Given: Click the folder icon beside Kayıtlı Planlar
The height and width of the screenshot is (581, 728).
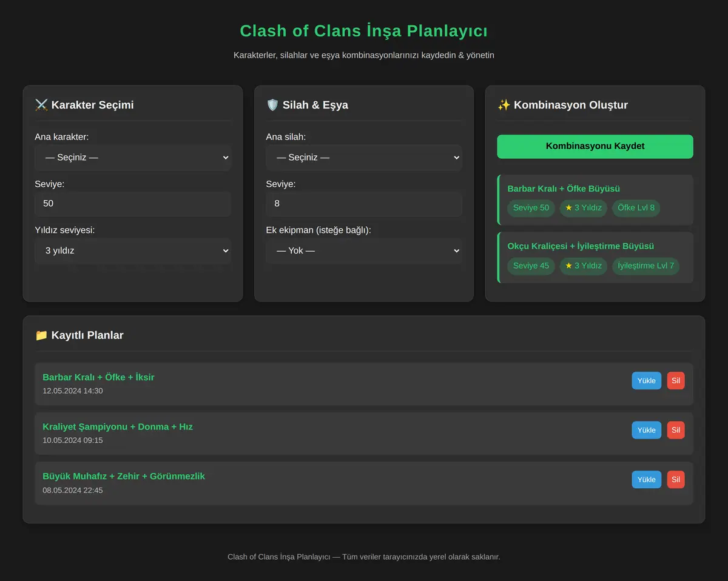Looking at the screenshot, I should click(41, 335).
